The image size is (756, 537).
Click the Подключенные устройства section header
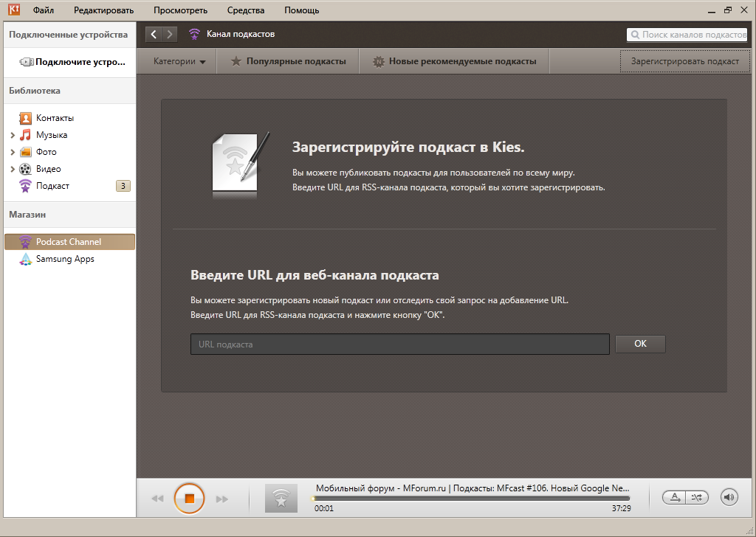(69, 35)
